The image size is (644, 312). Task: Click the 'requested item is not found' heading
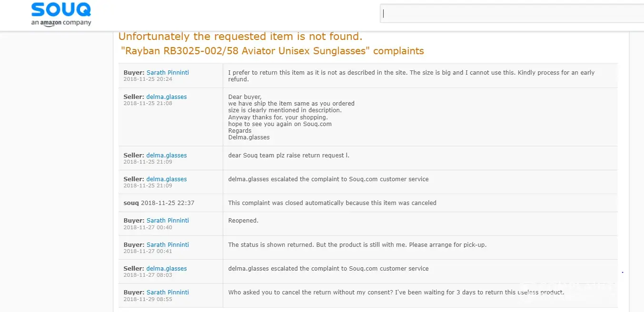pyautogui.click(x=240, y=37)
